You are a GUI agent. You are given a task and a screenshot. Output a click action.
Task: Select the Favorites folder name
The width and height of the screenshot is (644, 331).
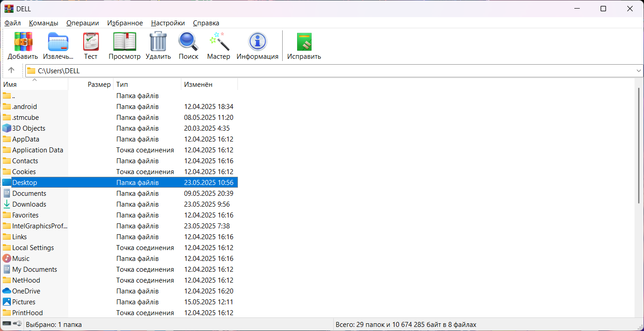pos(25,215)
